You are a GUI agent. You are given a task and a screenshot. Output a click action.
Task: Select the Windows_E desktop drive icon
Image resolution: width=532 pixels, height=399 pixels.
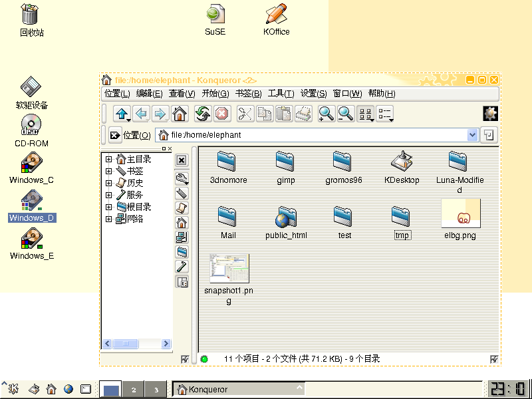[31, 243]
